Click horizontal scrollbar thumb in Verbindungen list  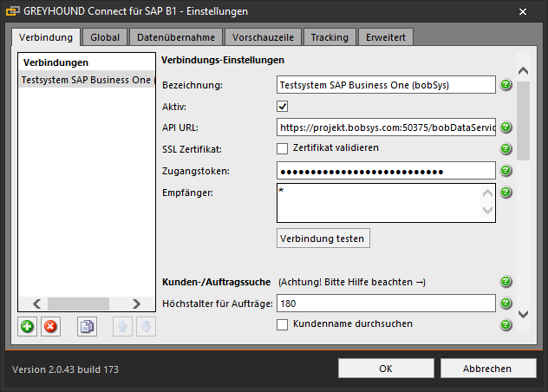[x=78, y=304]
